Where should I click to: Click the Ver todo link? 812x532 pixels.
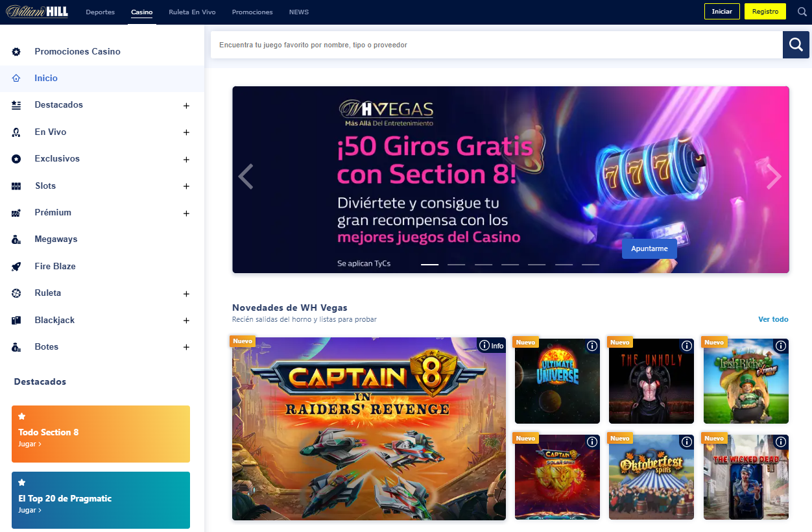tap(773, 319)
